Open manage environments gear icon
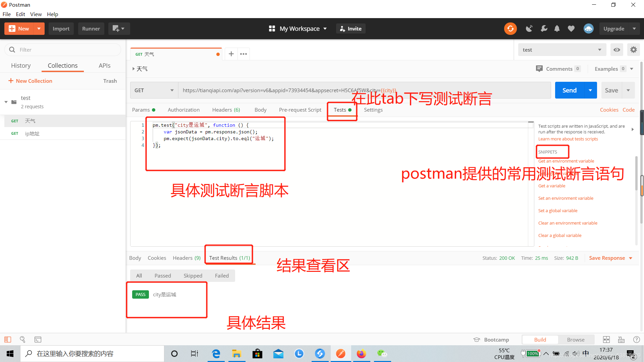Viewport: 644px width, 362px height. pos(633,50)
